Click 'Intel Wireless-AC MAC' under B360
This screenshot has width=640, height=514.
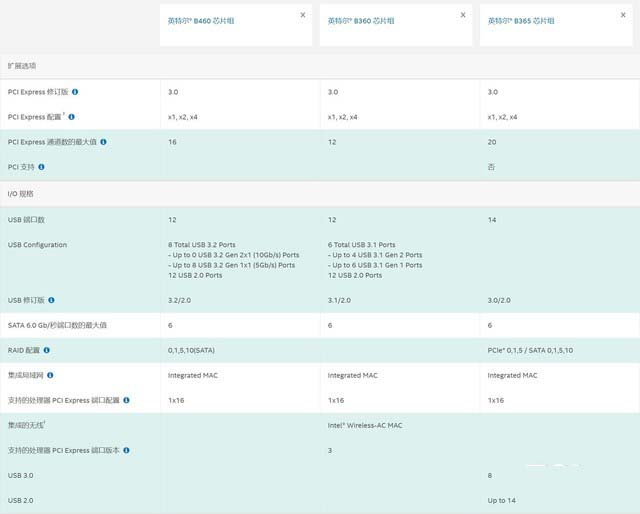click(365, 425)
